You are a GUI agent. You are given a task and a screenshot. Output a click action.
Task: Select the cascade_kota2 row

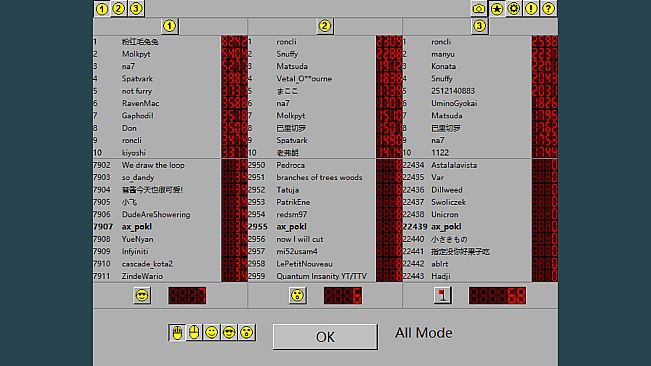pyautogui.click(x=170, y=264)
